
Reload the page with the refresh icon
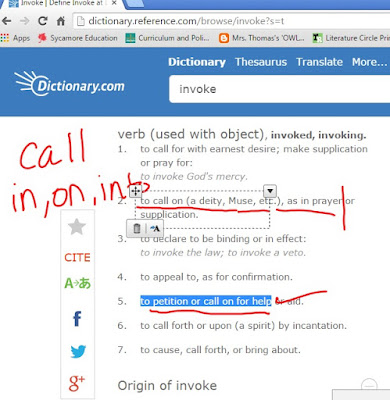tap(43, 21)
